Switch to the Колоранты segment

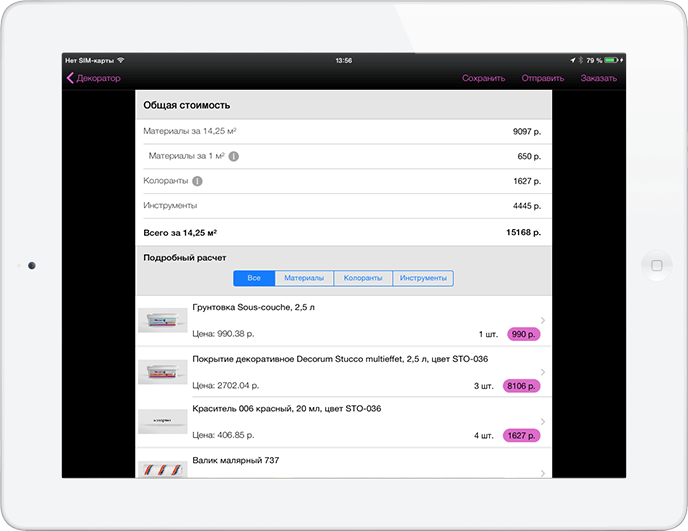[362, 278]
